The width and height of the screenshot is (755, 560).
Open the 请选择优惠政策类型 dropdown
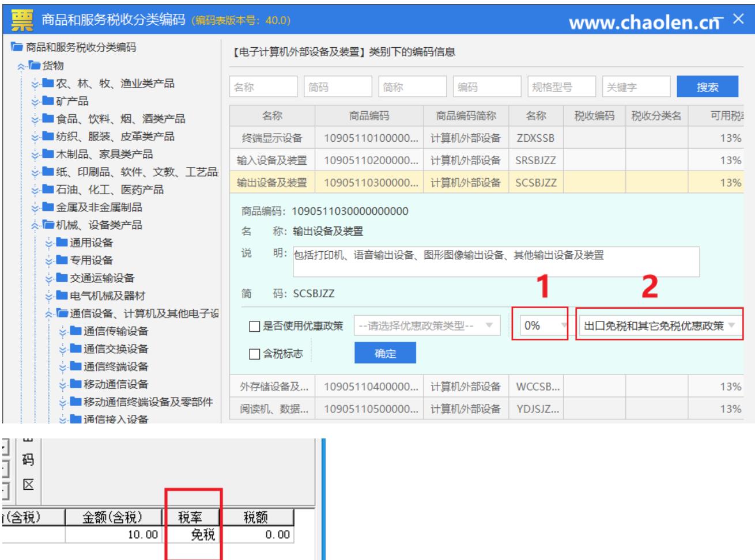(x=427, y=326)
